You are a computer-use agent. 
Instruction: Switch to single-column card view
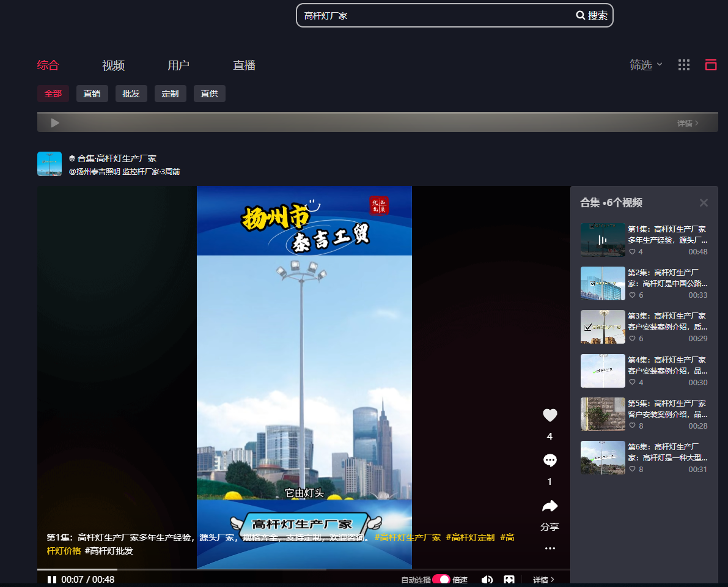(710, 65)
